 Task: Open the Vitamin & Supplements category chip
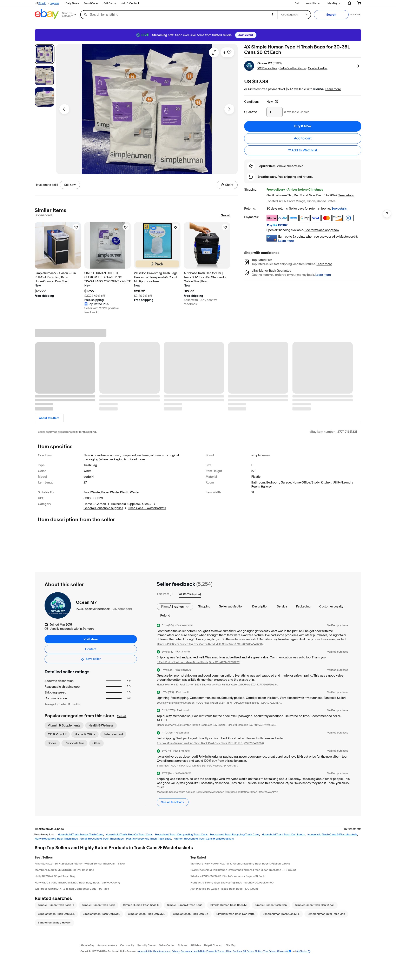64,726
